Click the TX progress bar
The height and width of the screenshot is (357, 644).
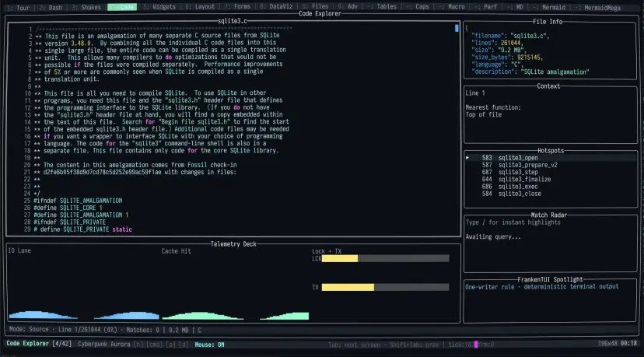(385, 287)
